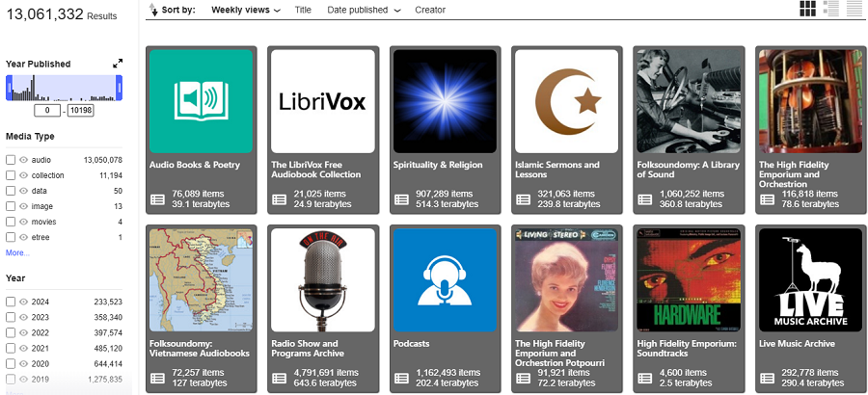Viewport: 868px width, 395px height.
Task: Switch to the compact list view icon
Action: [854, 9]
